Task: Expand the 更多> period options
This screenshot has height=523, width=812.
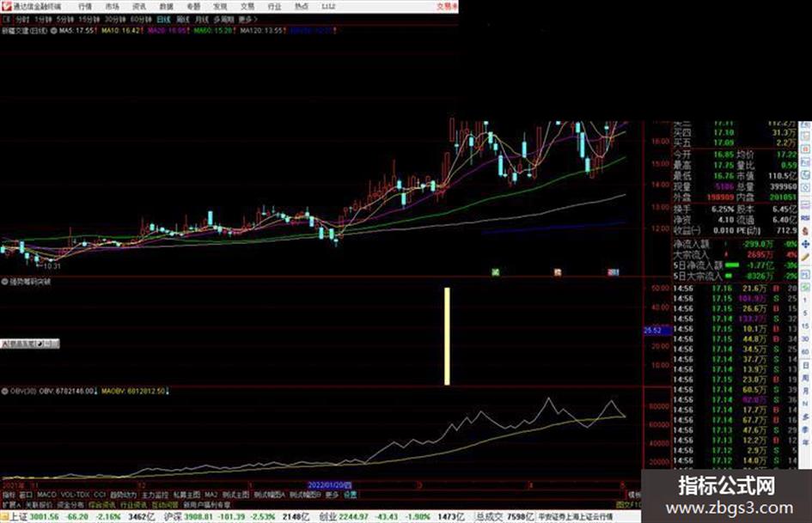Action: tap(248, 19)
